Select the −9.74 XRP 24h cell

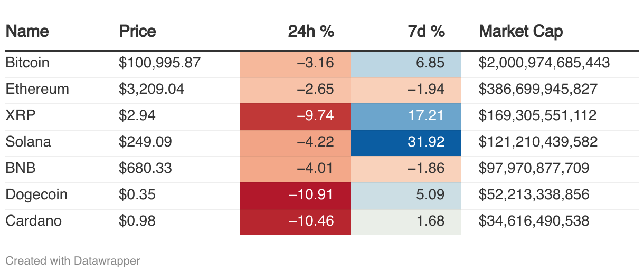(295, 116)
